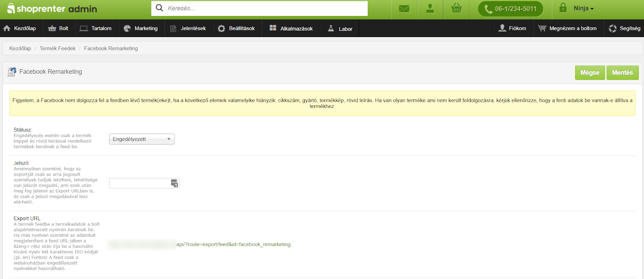Screen dimensions: 644x279
Task: Click the Labor flask icon
Action: [x=331, y=28]
